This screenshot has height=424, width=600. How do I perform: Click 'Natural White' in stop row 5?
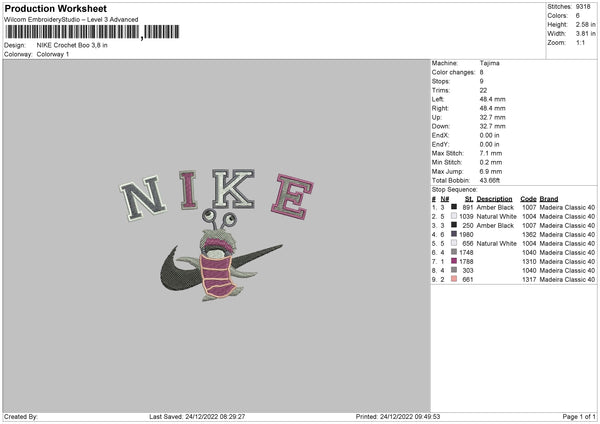tap(497, 243)
